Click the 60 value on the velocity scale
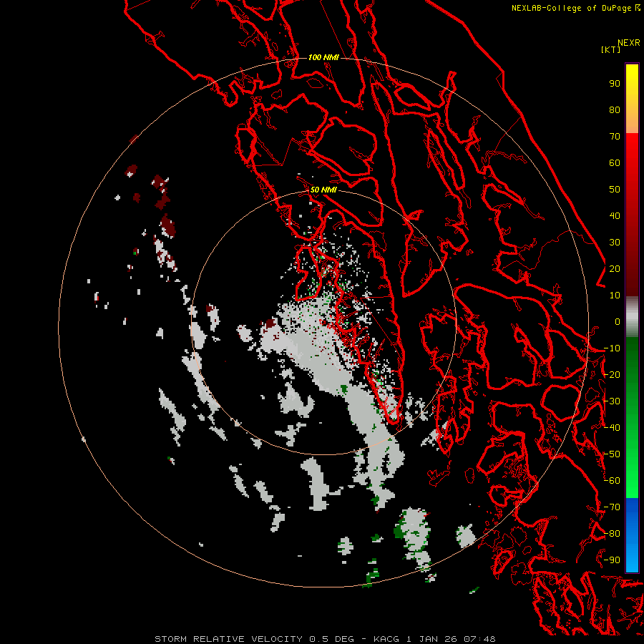The width and height of the screenshot is (644, 644). [615, 163]
